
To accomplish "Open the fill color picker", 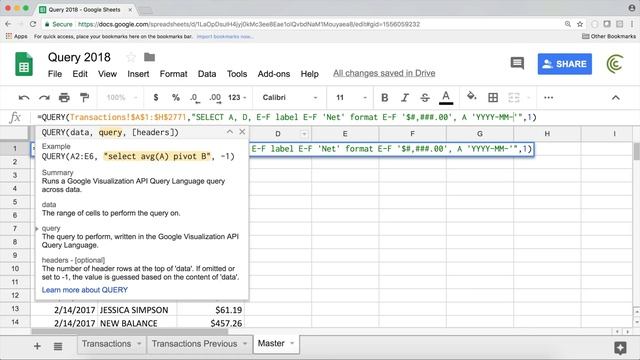I will click(x=471, y=97).
